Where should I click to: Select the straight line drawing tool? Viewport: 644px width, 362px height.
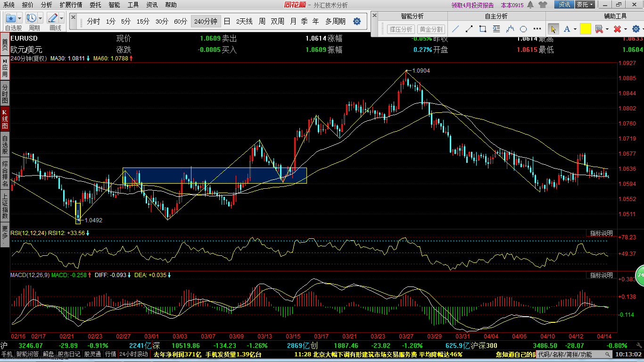pos(455,29)
